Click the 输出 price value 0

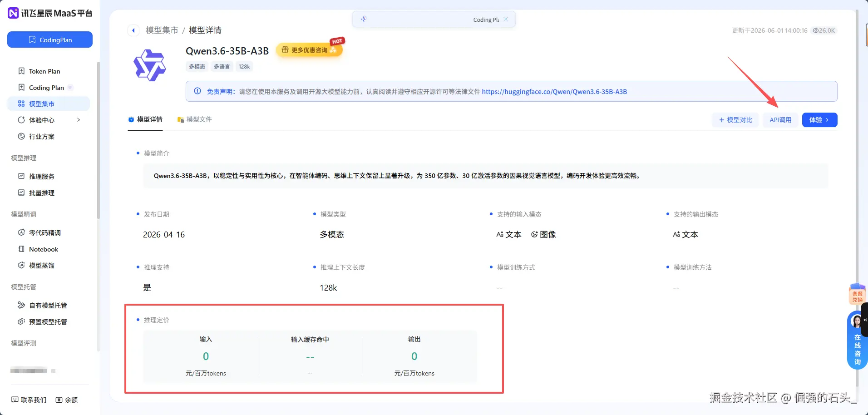[x=414, y=356]
